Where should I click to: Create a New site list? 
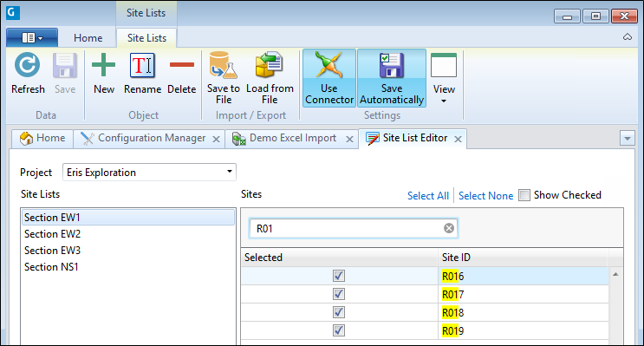(x=103, y=73)
